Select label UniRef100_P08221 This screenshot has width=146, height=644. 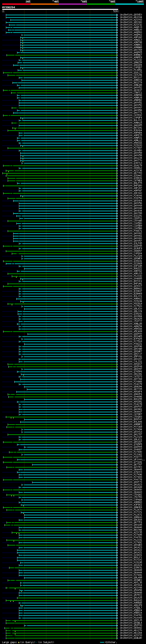click(131, 344)
